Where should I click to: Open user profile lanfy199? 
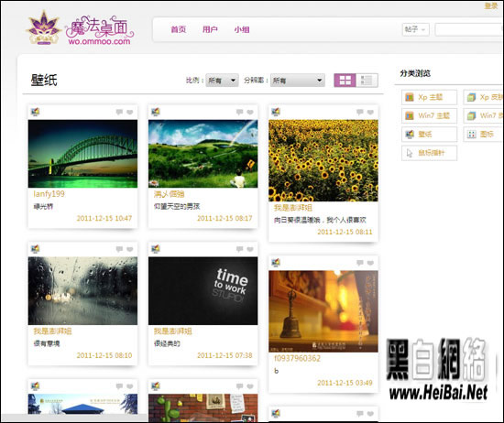pyautogui.click(x=49, y=194)
